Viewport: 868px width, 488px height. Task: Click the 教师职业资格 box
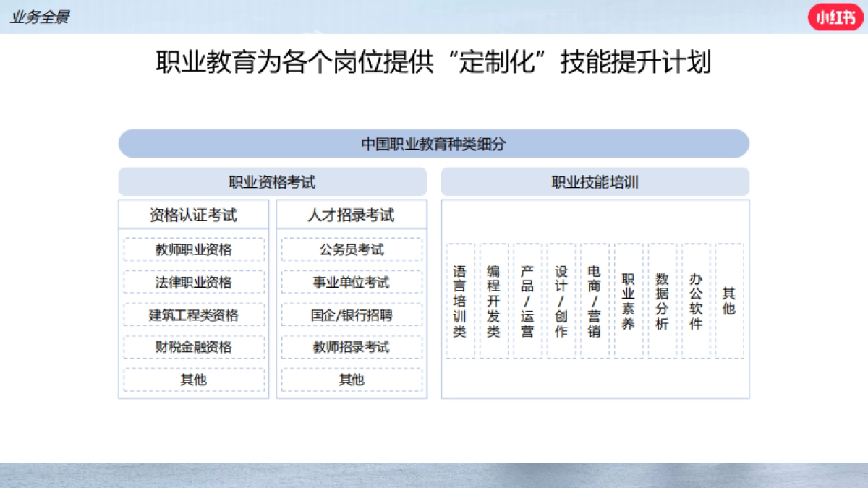point(193,249)
